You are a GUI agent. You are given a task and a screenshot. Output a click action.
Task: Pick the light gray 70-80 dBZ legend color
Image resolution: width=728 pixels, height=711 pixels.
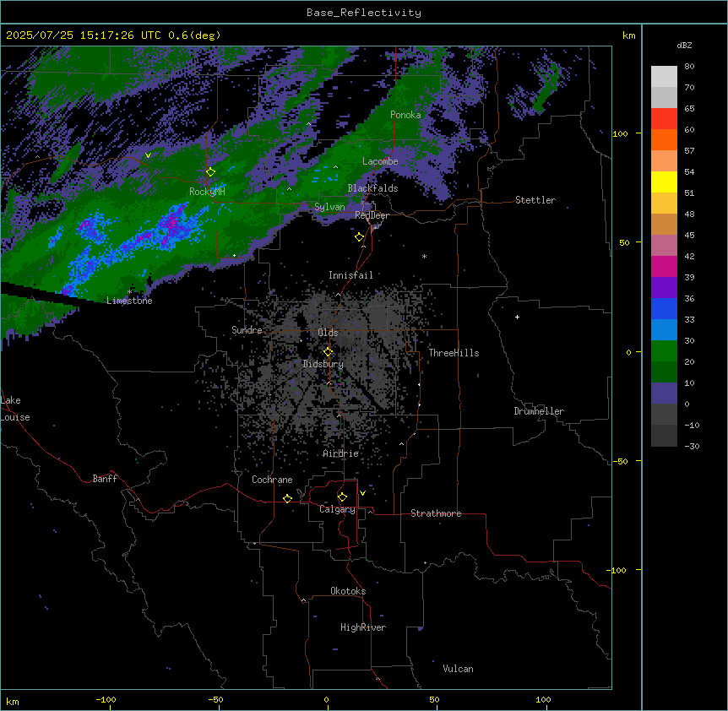(x=664, y=77)
